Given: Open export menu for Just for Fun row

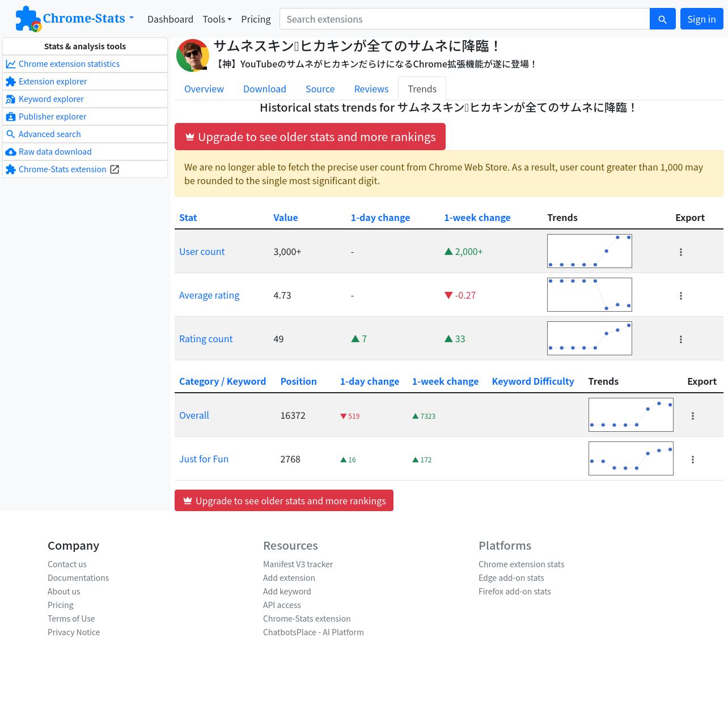Looking at the screenshot, I should pyautogui.click(x=693, y=459).
